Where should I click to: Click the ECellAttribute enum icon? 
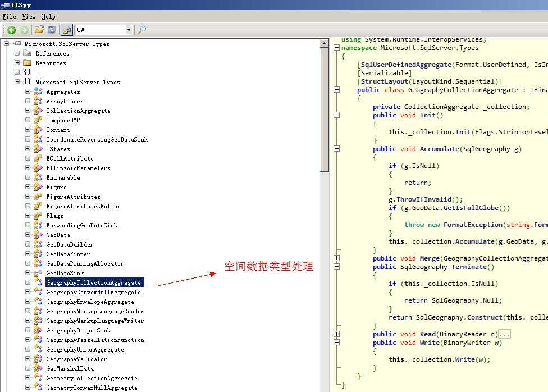pos(38,158)
